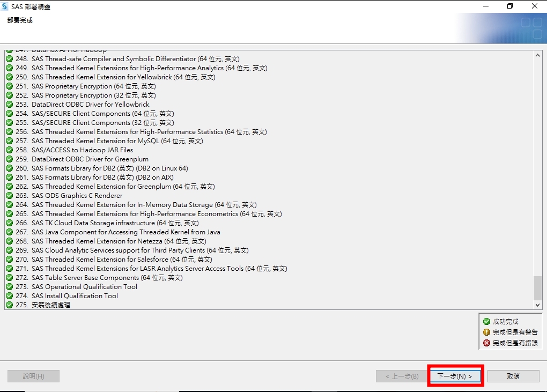Click the 取消 button

(513, 376)
